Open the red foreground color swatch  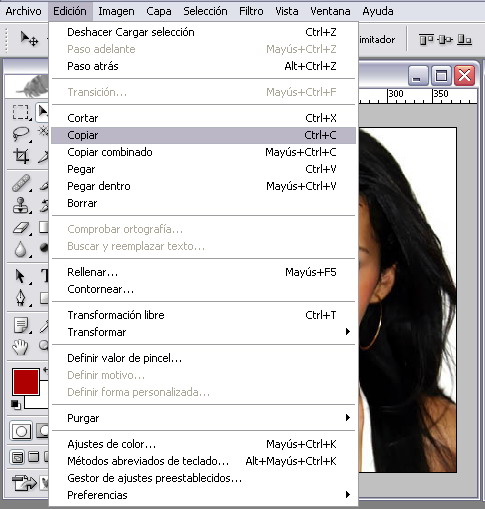(26, 382)
